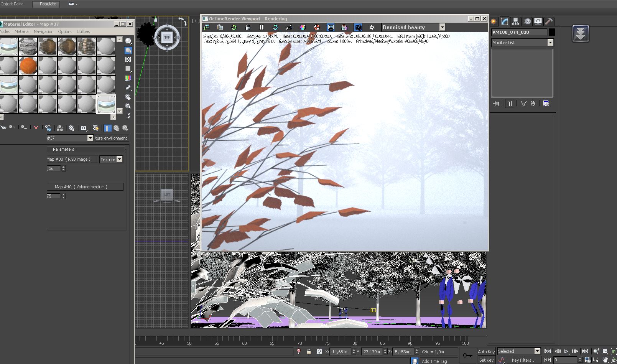Click the Material ID Channel icon
617x364 pixels.
(84, 128)
